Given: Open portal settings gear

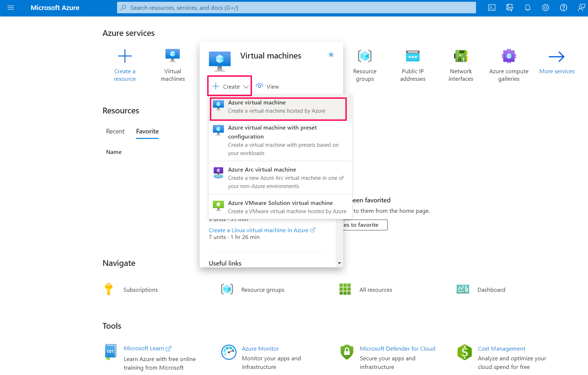Looking at the screenshot, I should point(545,8).
